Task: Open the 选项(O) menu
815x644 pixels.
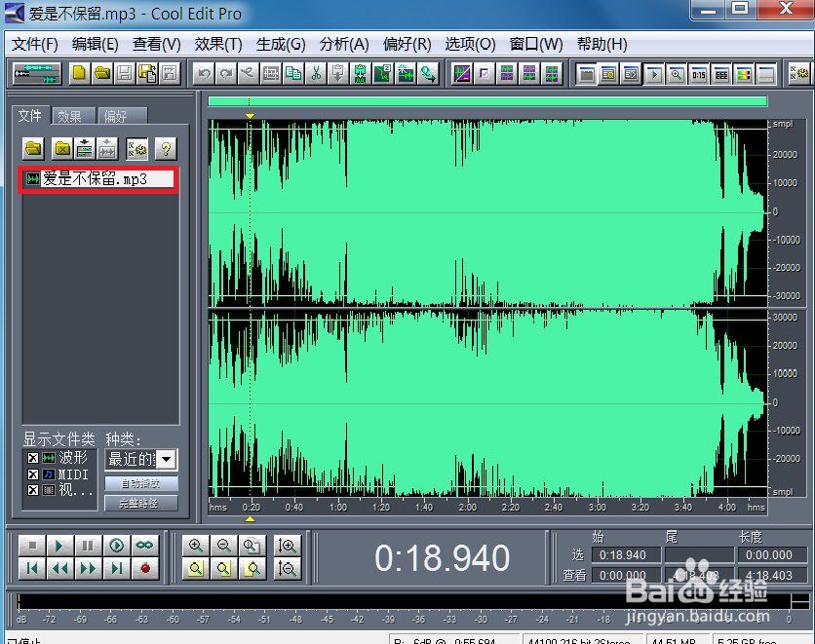Action: (x=471, y=44)
